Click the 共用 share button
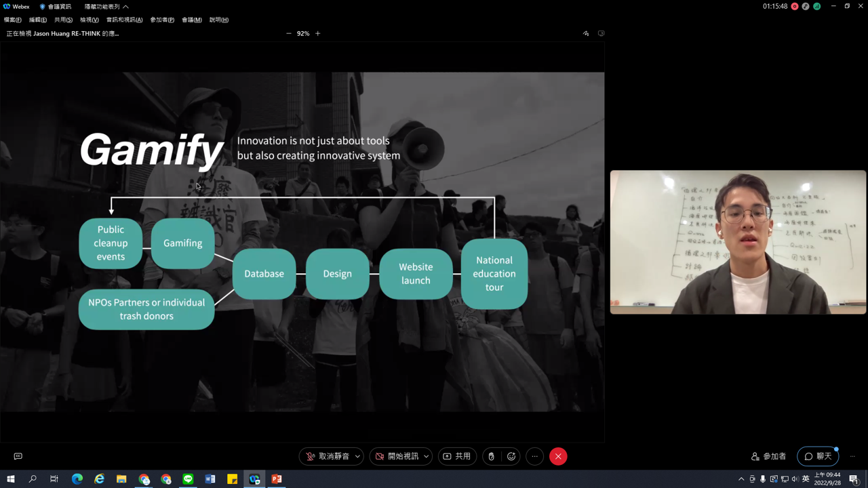The image size is (868, 488). (x=456, y=456)
